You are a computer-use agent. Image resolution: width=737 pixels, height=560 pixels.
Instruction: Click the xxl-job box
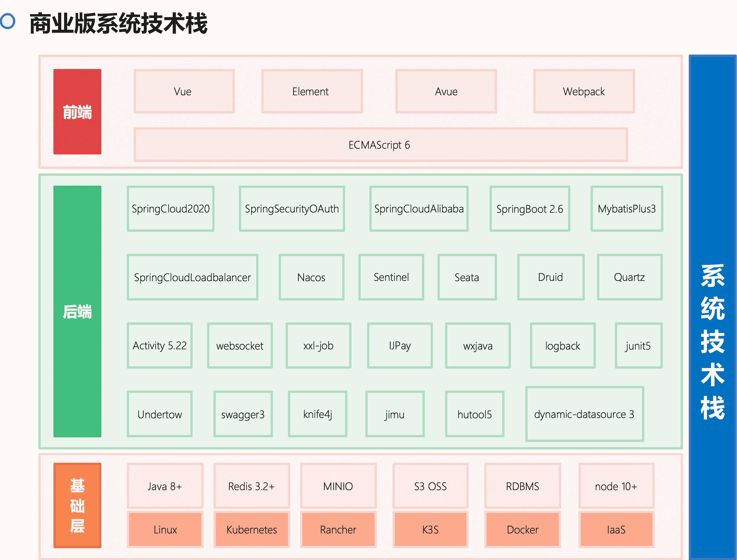(x=318, y=345)
